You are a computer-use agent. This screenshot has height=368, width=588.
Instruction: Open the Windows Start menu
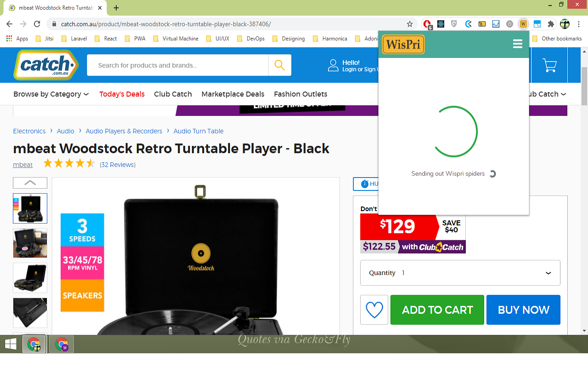coord(10,344)
